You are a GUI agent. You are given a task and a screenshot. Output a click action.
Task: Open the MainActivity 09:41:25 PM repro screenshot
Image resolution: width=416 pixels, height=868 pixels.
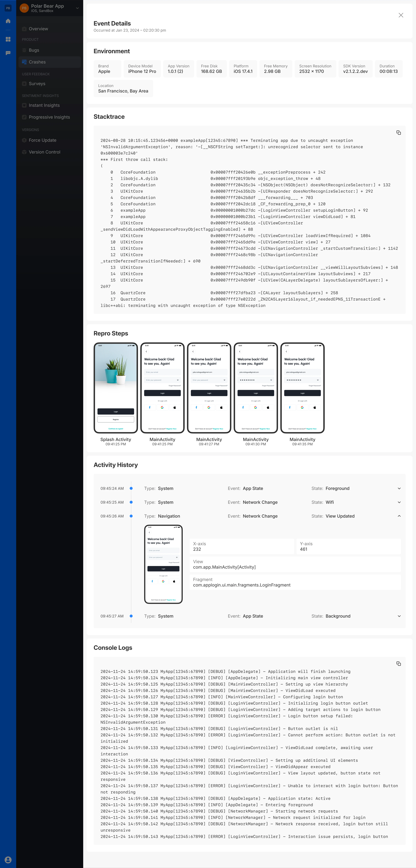click(x=162, y=388)
